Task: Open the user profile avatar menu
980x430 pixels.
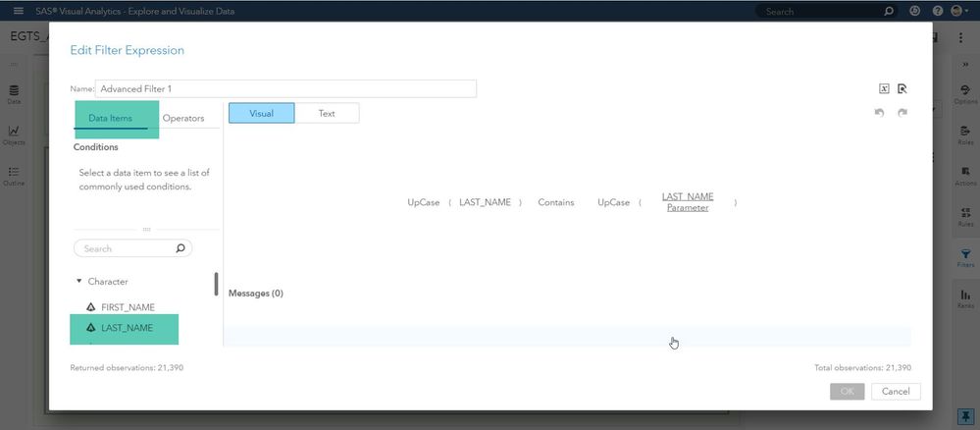Action: click(959, 11)
